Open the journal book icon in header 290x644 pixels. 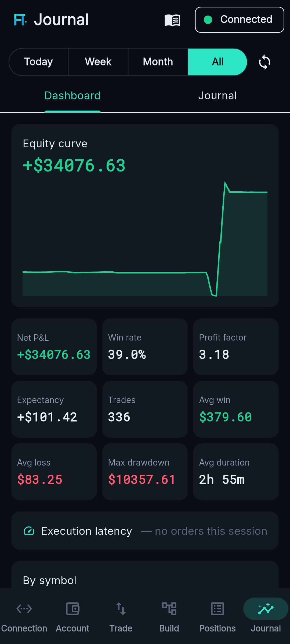point(172,20)
